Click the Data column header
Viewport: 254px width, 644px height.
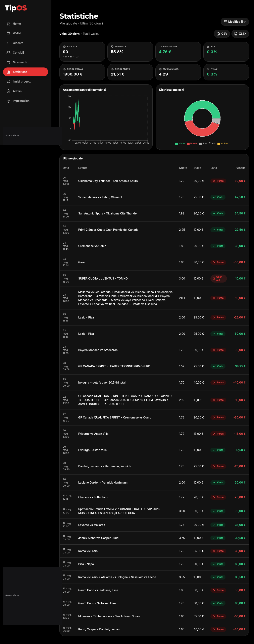[x=66, y=168]
